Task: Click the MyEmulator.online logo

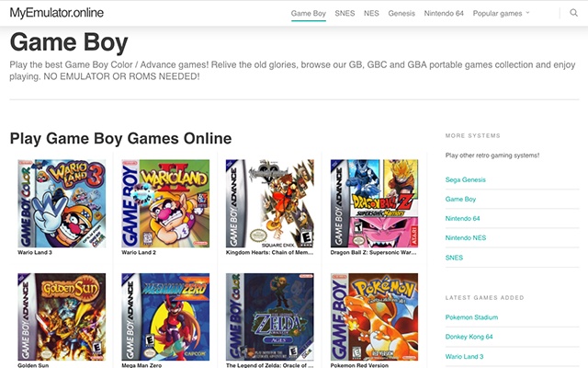Action: tap(57, 13)
